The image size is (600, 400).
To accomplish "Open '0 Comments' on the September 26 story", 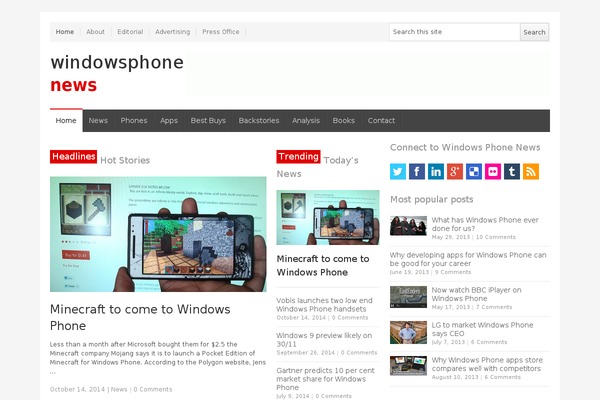I will pos(359,353).
